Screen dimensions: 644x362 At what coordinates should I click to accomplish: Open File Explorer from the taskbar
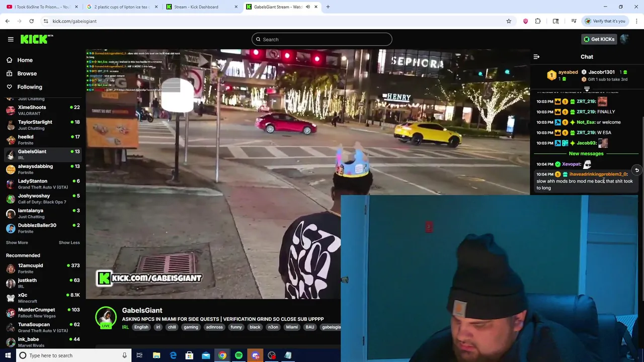point(156,355)
